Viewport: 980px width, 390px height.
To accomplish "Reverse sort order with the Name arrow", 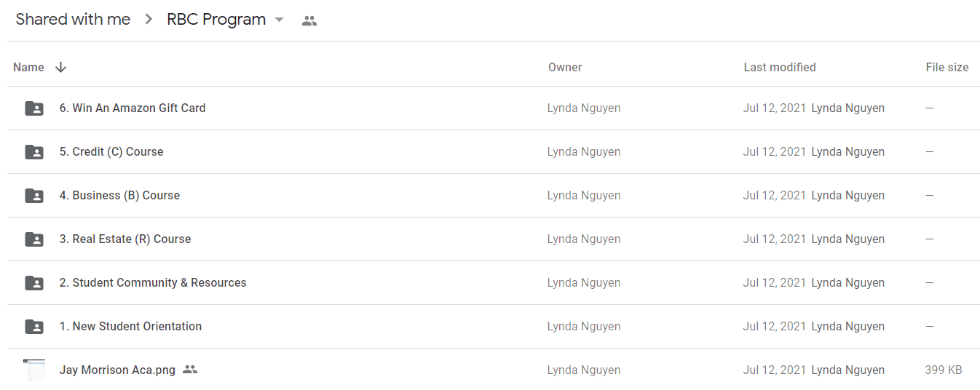I will [x=61, y=67].
